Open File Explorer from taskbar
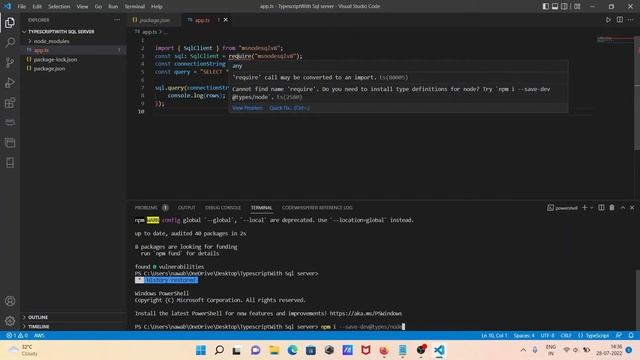The height and width of the screenshot is (360, 640). pyautogui.click(x=274, y=350)
